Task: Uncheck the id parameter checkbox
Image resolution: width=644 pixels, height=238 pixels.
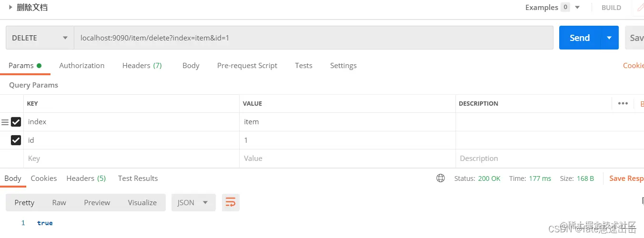Action: (16, 140)
